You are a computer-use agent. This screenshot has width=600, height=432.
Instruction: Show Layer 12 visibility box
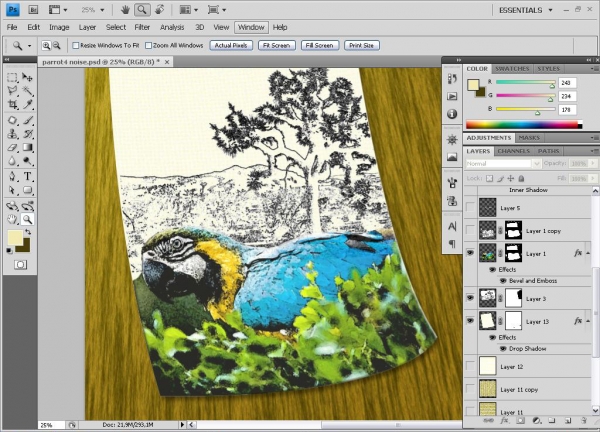click(x=470, y=366)
